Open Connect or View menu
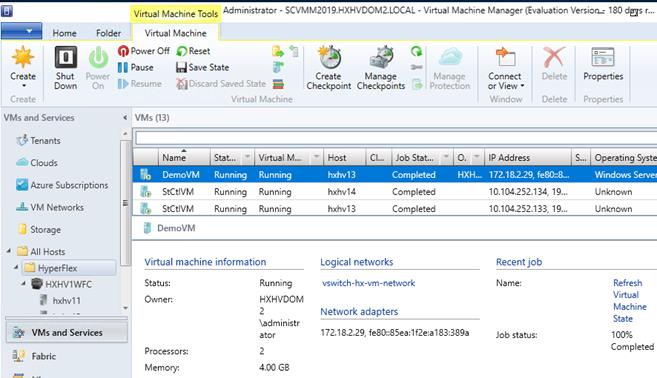657x378 pixels. [x=505, y=67]
